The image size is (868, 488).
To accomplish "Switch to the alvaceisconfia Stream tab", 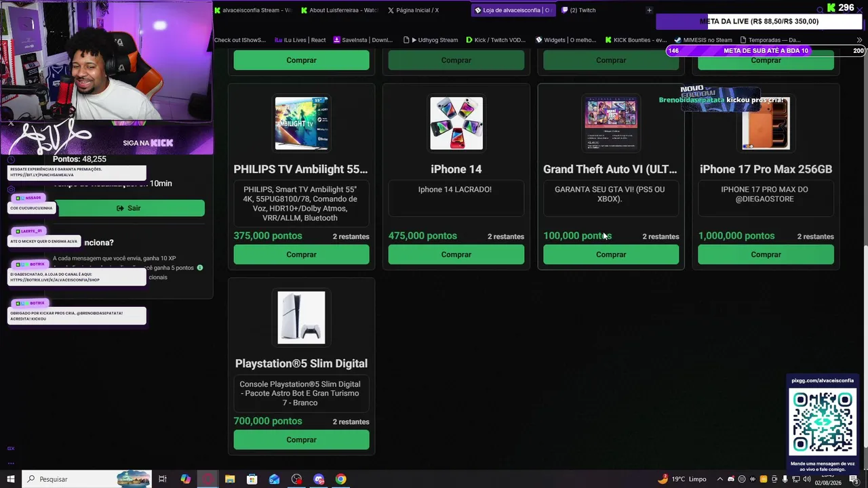I will [253, 10].
